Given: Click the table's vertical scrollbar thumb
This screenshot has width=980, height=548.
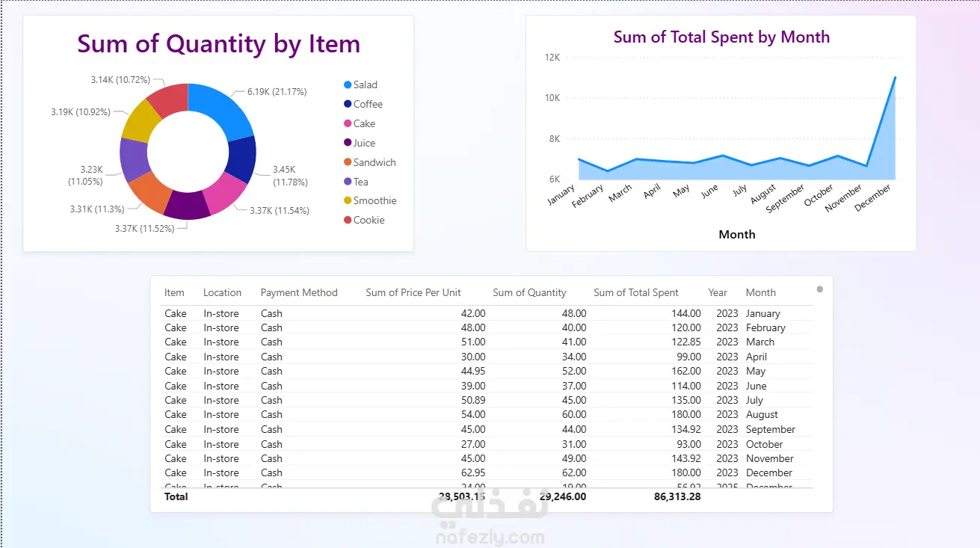Looking at the screenshot, I should (x=819, y=289).
